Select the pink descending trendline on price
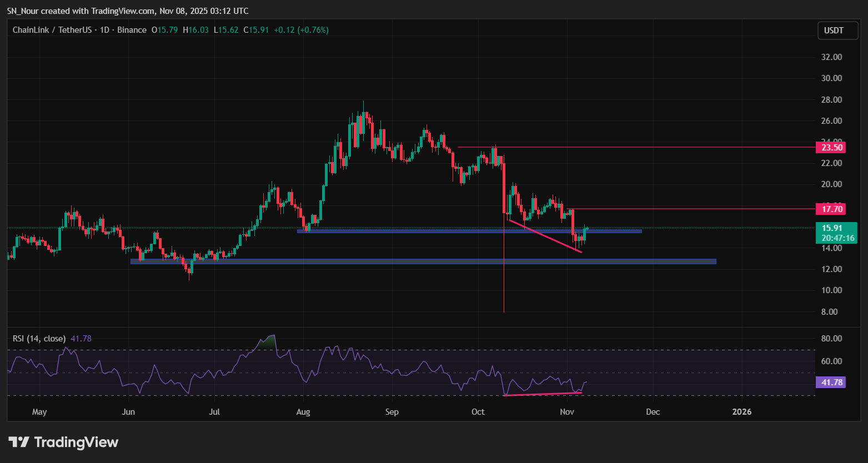Screen dimensions: 868x463 pos(545,236)
